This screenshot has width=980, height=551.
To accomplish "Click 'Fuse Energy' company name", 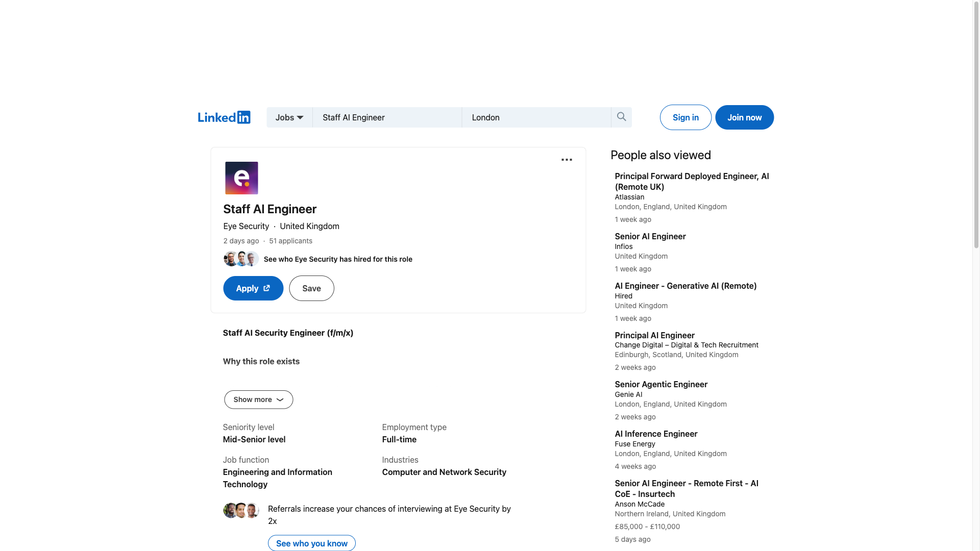I will coord(635,444).
